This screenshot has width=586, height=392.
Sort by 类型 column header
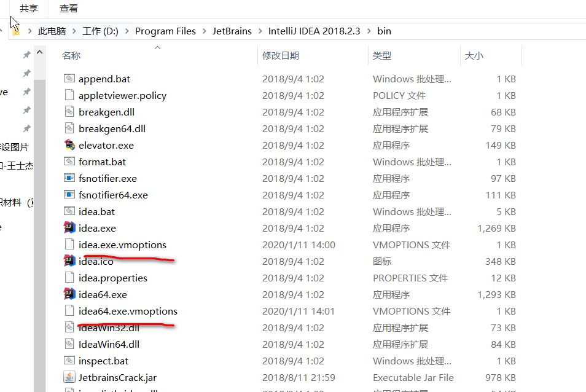point(382,56)
